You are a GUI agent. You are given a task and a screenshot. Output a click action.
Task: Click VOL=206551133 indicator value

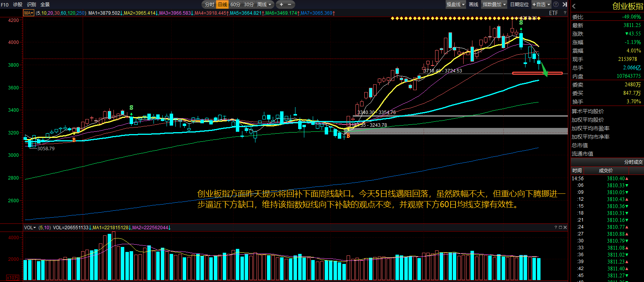tap(72, 228)
